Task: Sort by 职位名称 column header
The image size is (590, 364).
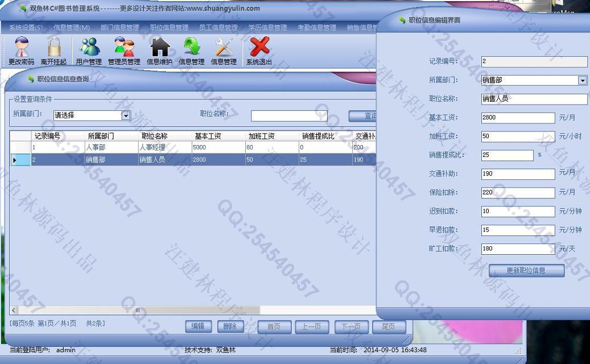Action: point(165,136)
